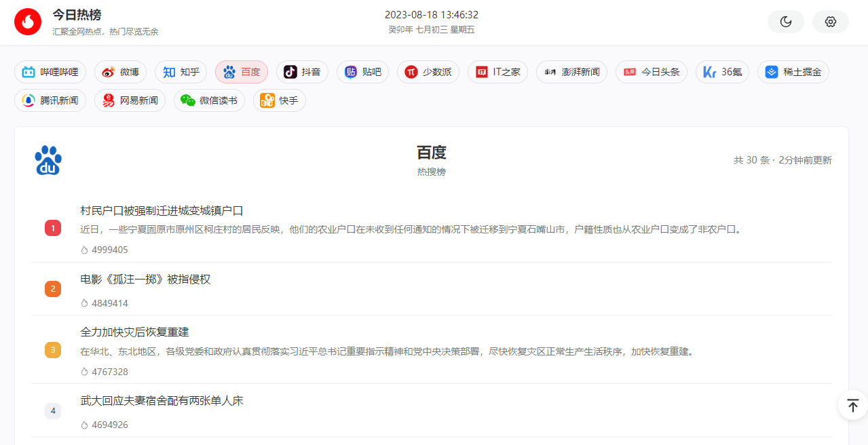Switch to IT之家 tab
This screenshot has height=445, width=868.
click(x=498, y=72)
